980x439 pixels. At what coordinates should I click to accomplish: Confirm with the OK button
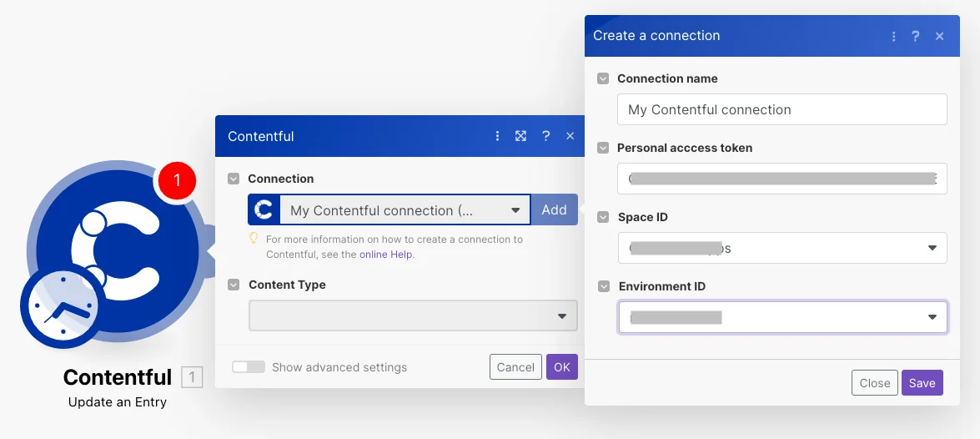[x=562, y=367]
